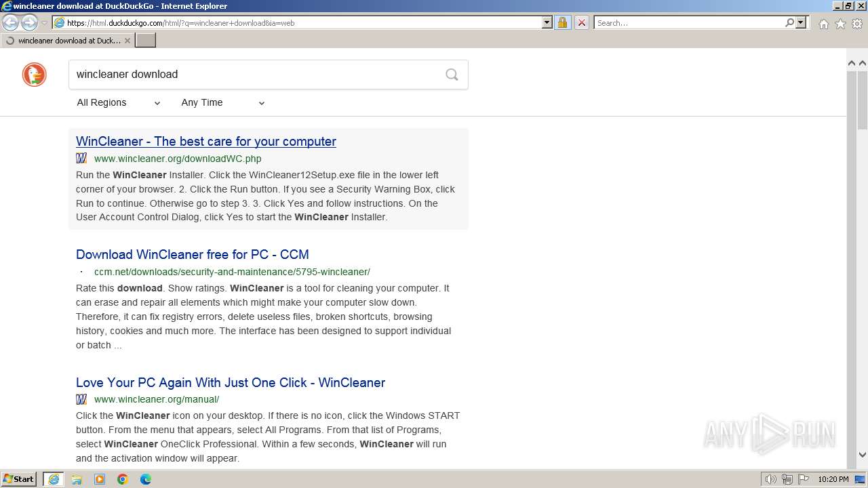The width and height of the screenshot is (868, 488).
Task: Click the www.wincleaner.org/manual/ URL
Action: [157, 399]
